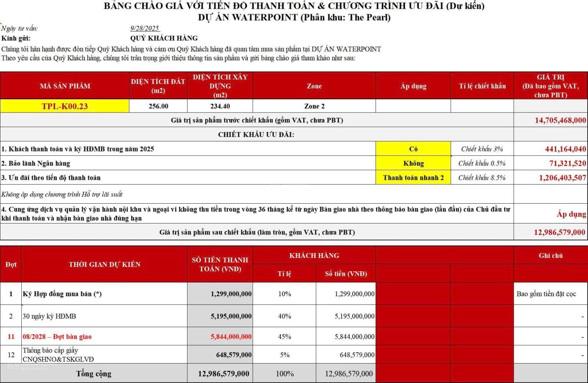Click the discount amount 441,164,040
The image size is (588, 383).
tap(565, 149)
